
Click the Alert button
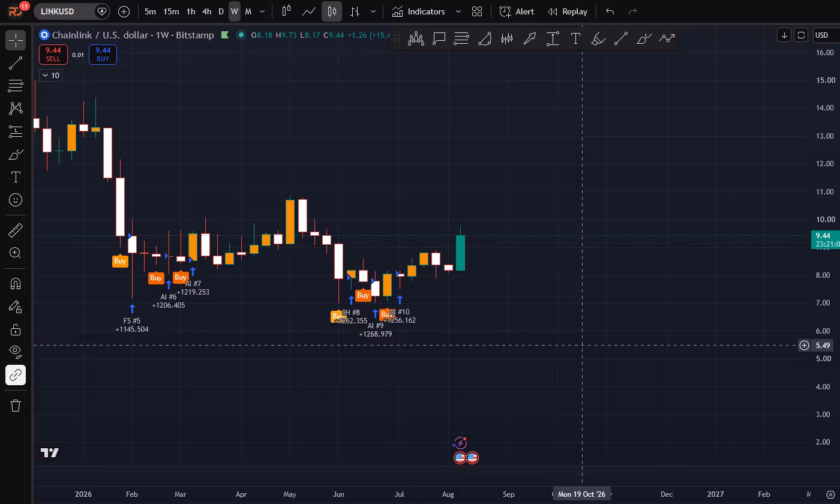pyautogui.click(x=517, y=11)
